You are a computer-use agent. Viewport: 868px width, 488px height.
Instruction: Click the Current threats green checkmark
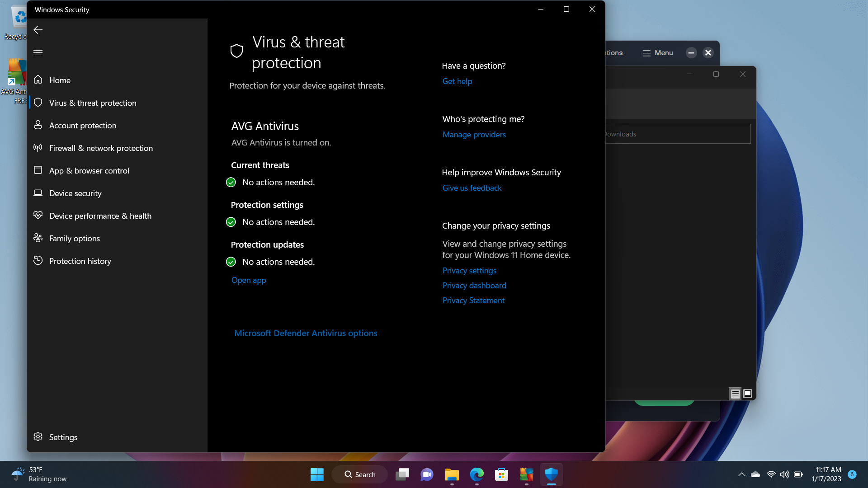[231, 182]
